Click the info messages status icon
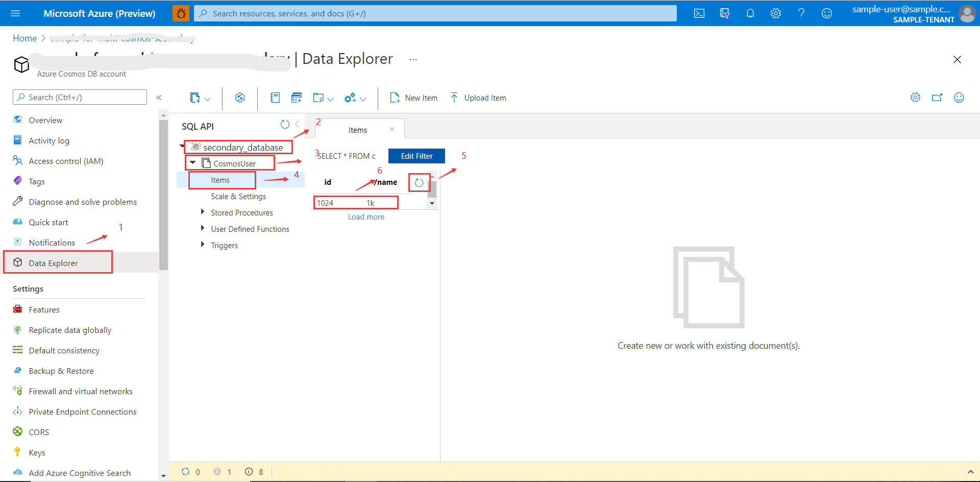980x482 pixels. coord(249,472)
